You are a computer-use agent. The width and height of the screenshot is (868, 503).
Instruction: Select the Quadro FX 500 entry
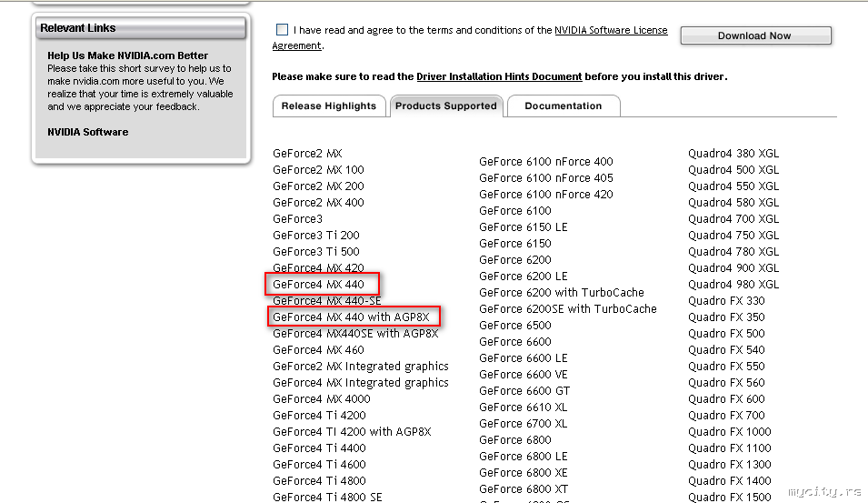tap(726, 334)
